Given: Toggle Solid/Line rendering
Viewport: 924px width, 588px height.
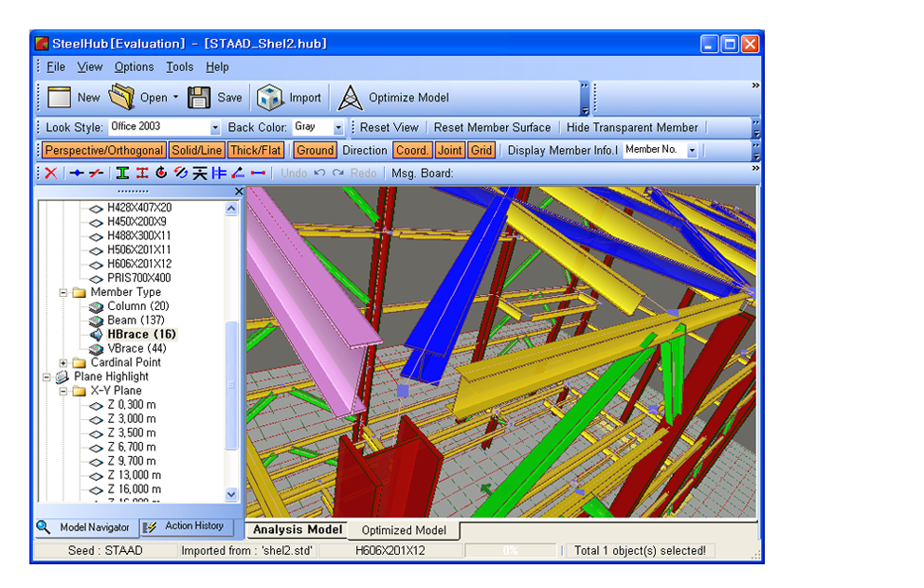Looking at the screenshot, I should pos(197,151).
